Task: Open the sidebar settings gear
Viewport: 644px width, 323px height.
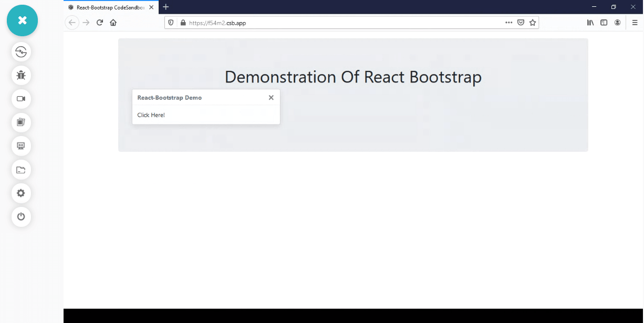Action: coord(21,193)
